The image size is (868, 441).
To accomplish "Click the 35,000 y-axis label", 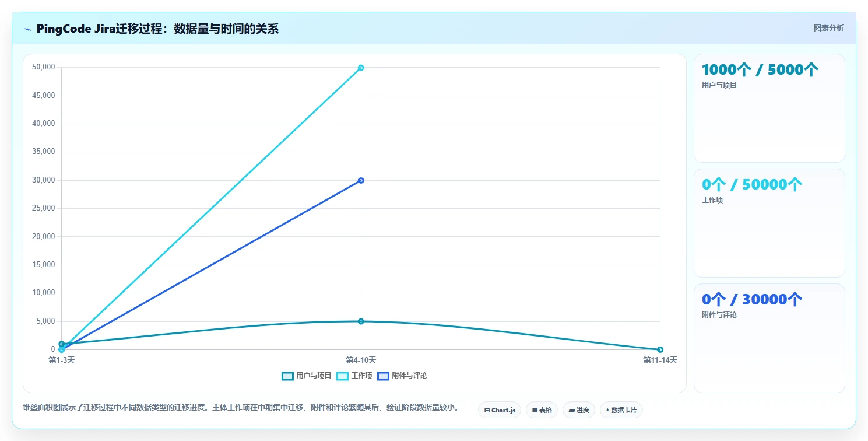I will pyautogui.click(x=44, y=152).
